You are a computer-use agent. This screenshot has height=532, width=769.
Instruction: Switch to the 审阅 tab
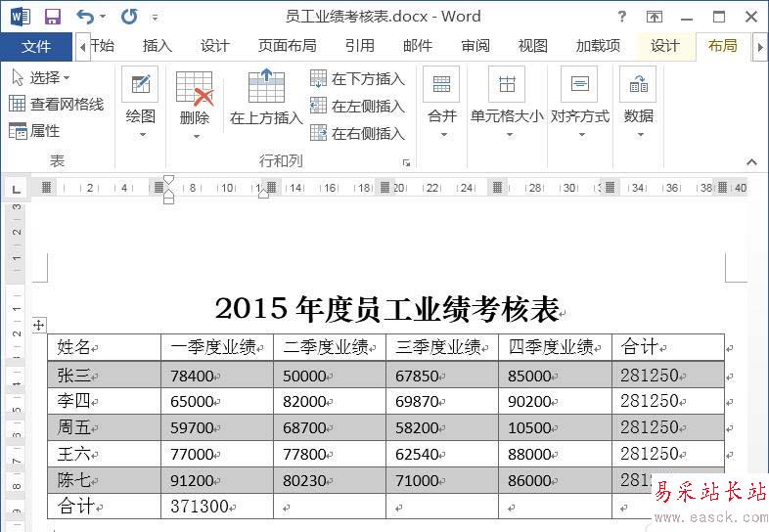[x=475, y=46]
